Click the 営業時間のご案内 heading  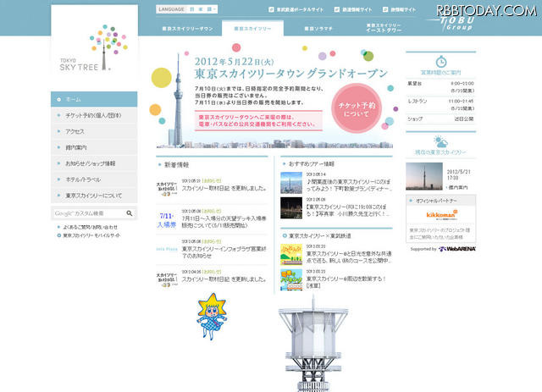click(440, 73)
